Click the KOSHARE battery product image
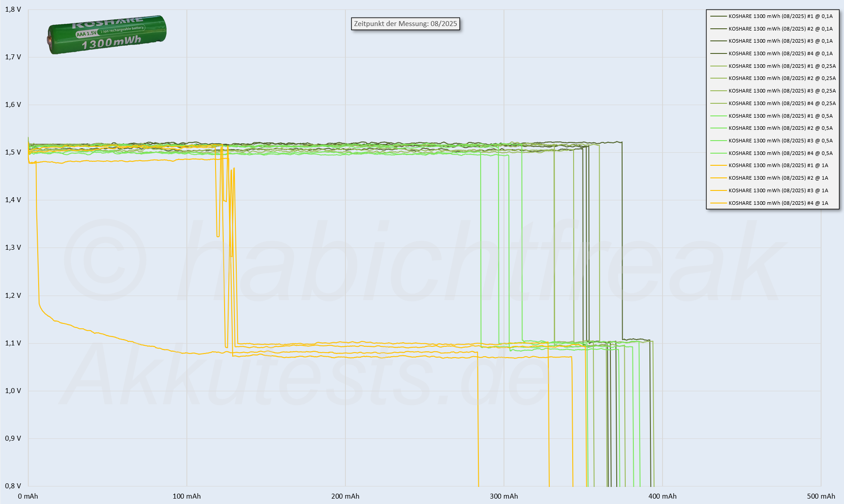The width and height of the screenshot is (844, 504). coord(107,35)
